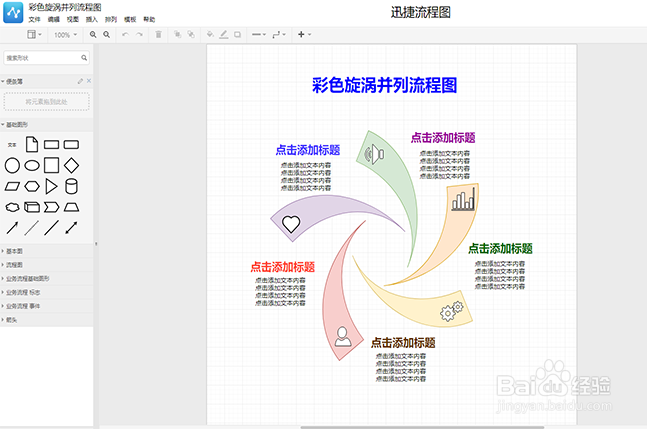647x429 pixels.
Task: Click the delete trash icon
Action: click(x=158, y=35)
